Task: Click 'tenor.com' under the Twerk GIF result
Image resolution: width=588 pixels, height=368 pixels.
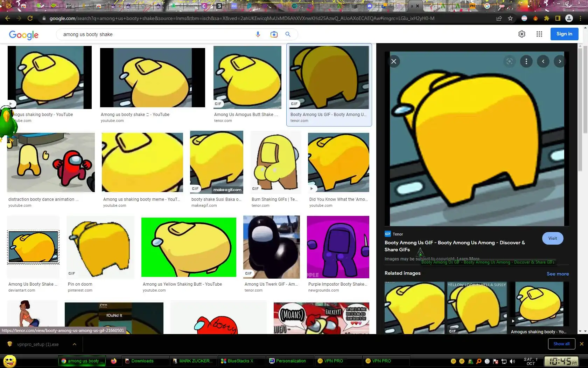Action: (253, 291)
